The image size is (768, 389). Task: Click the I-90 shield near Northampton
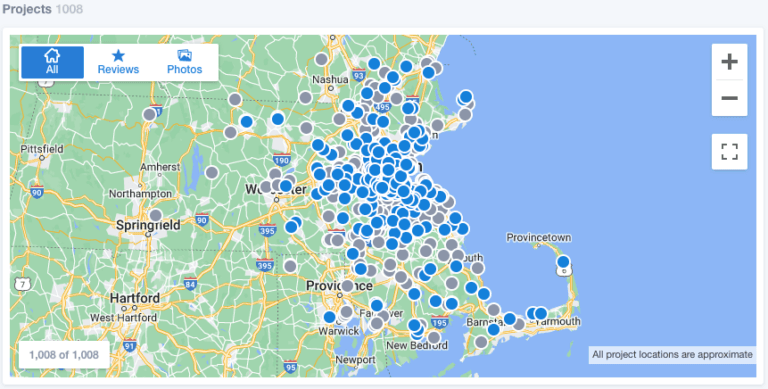coord(37,192)
